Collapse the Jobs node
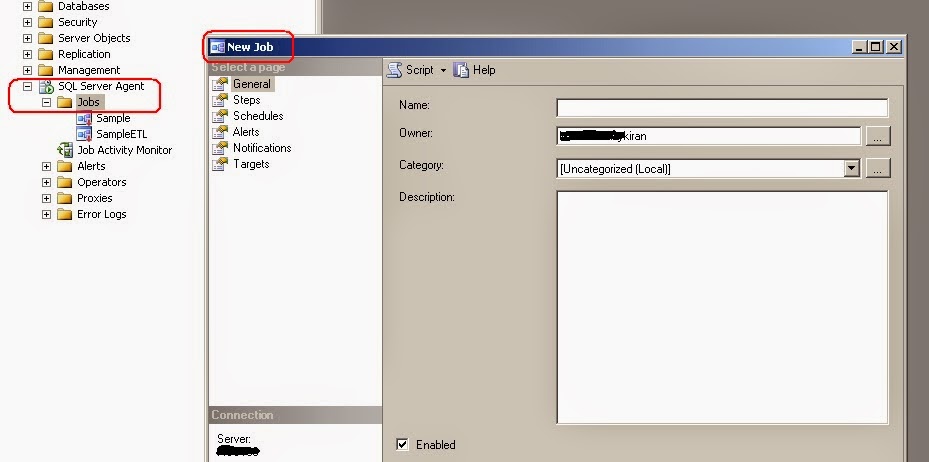The width and height of the screenshot is (929, 462). click(x=46, y=102)
